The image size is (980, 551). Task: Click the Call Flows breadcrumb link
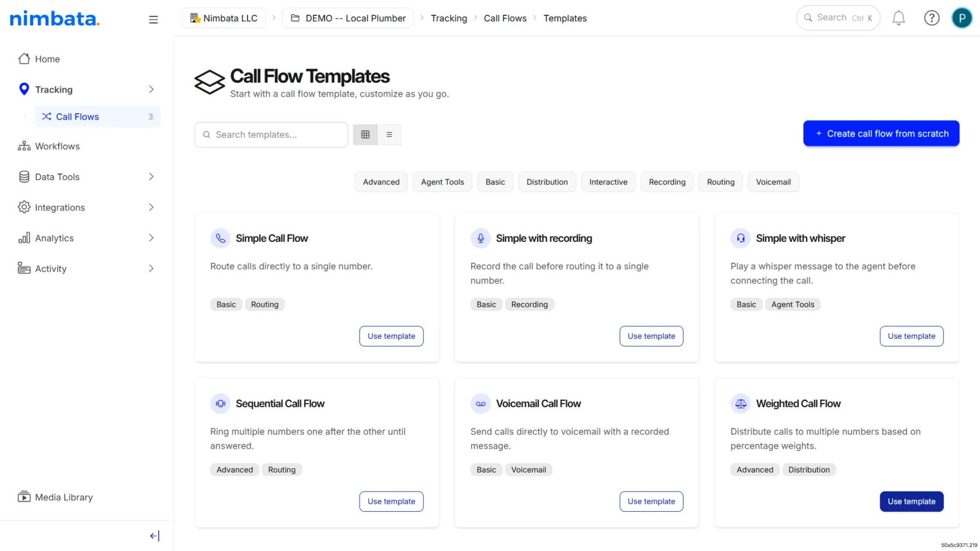tap(505, 18)
